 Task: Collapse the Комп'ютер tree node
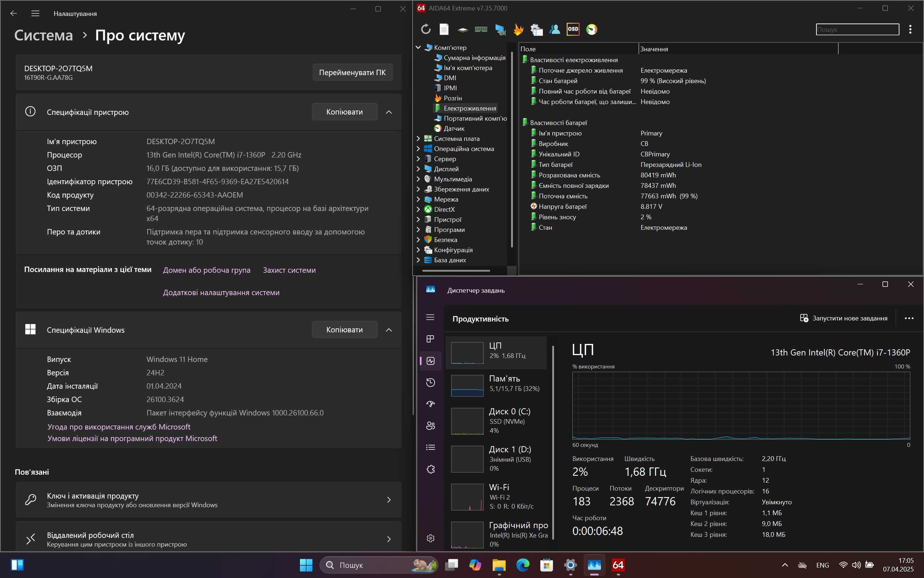418,47
